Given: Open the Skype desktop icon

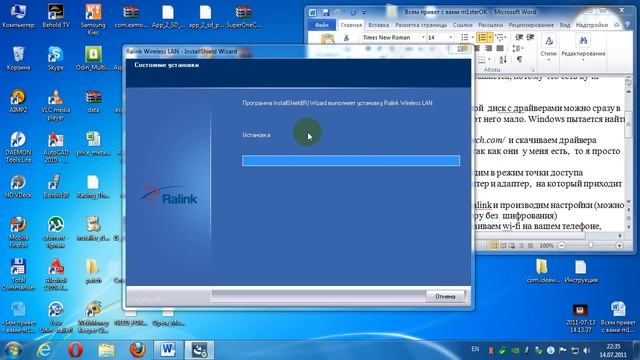Looking at the screenshot, I should click(56, 58).
